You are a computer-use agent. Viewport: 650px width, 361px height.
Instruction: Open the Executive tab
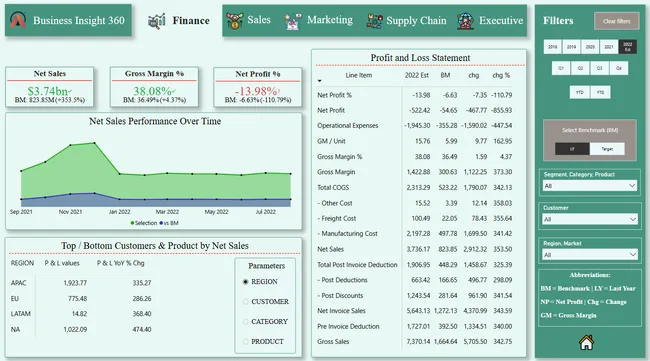[490, 20]
